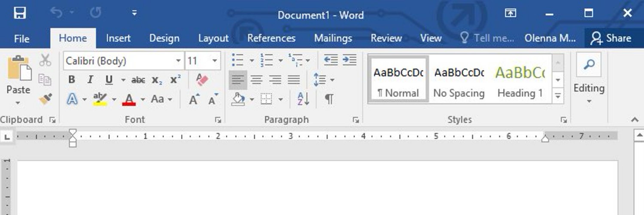
Task: Switch to the Design tab
Action: click(x=164, y=38)
